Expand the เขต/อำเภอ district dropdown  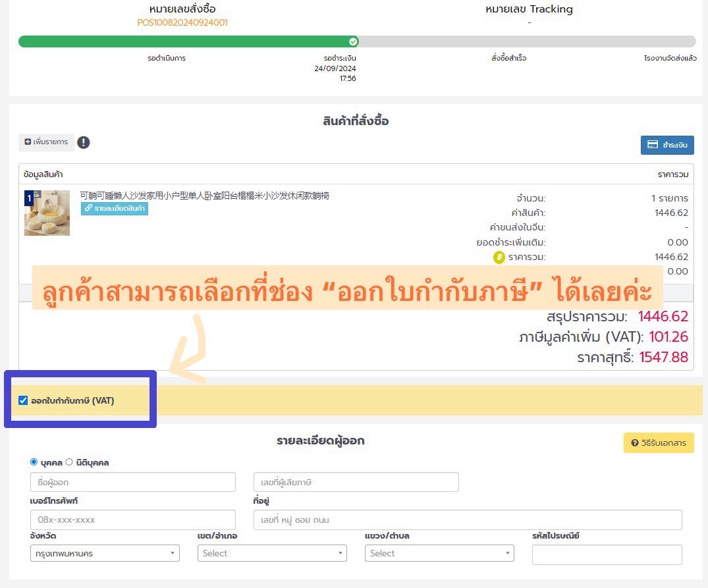point(272,554)
